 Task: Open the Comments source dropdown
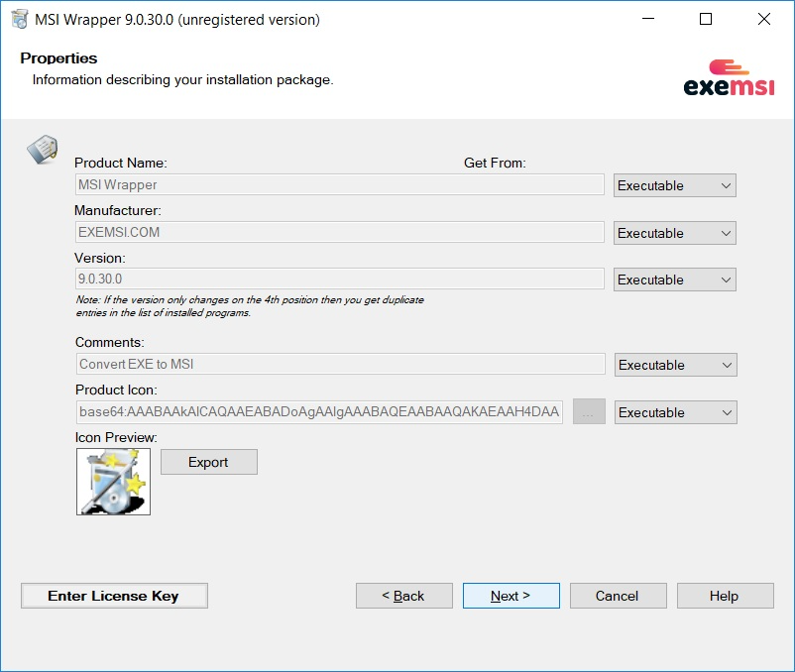pos(675,364)
